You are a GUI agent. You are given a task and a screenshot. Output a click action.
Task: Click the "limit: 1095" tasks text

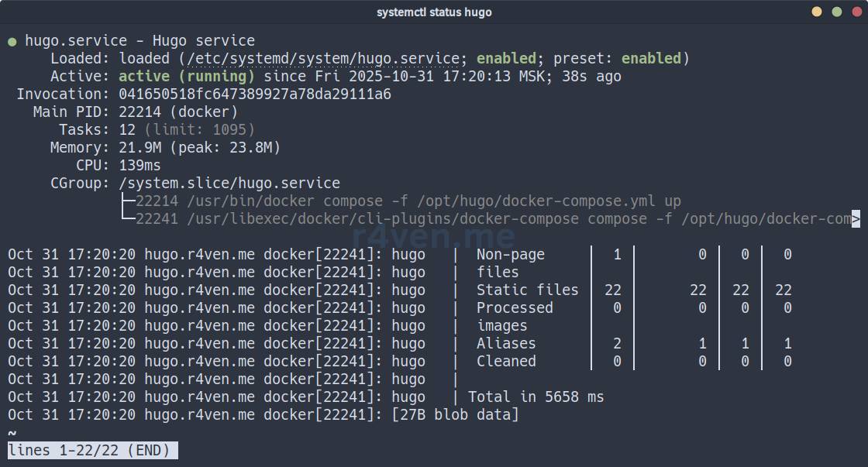coord(199,130)
